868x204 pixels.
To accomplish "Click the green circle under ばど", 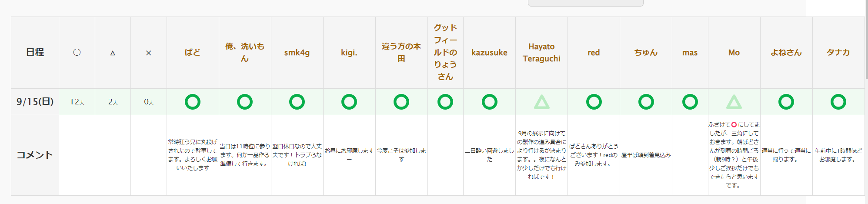I will [193, 102].
